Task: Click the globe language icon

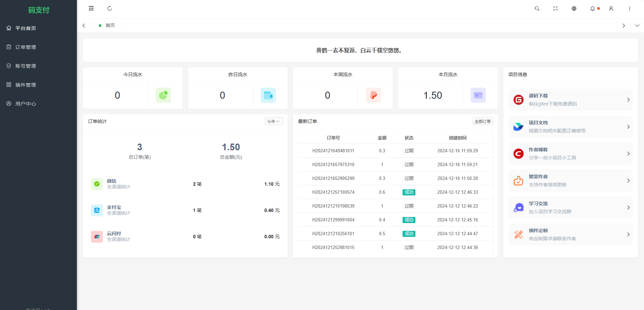Action: coord(574,8)
